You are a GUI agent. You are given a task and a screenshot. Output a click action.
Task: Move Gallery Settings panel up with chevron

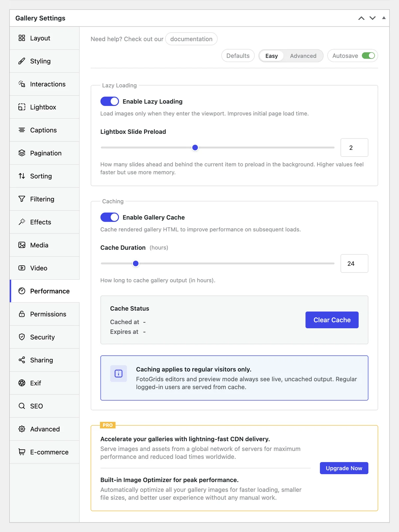tap(361, 18)
